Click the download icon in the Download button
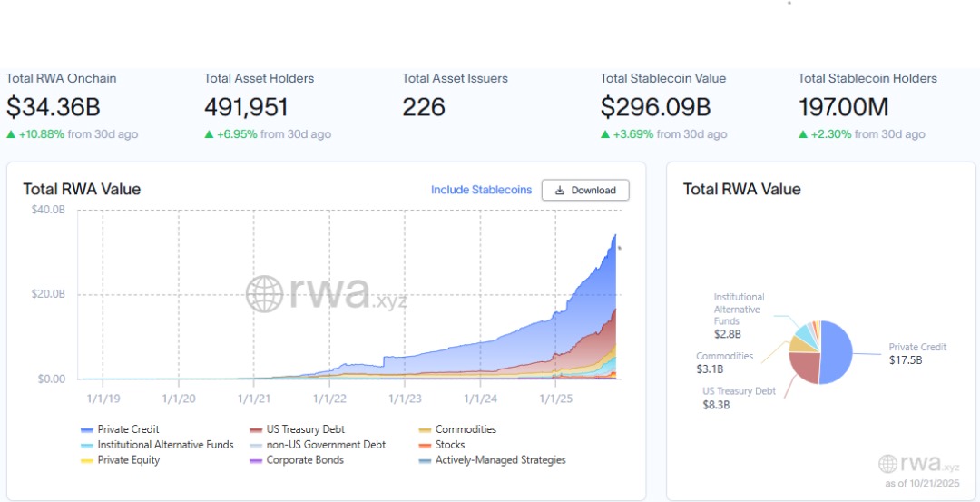 point(560,191)
